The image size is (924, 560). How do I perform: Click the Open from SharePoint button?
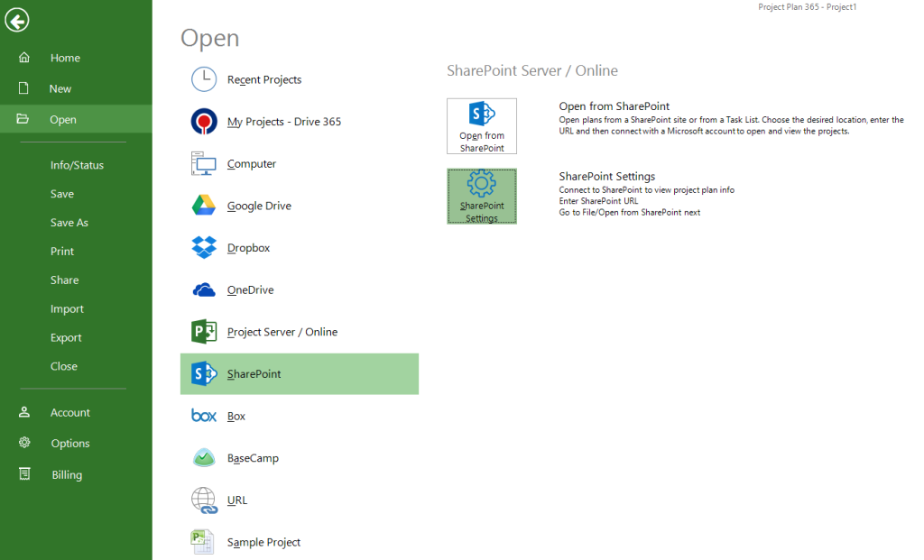(482, 125)
